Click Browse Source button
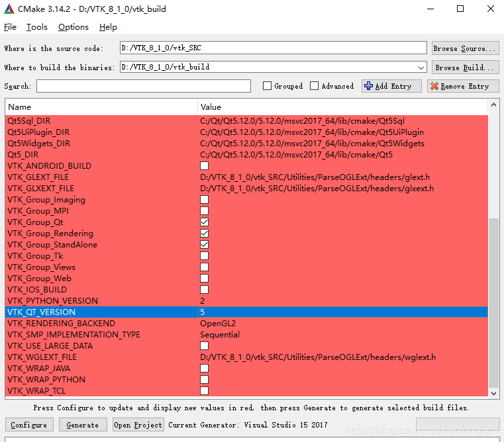Viewport: 504px width, 442px height. [465, 48]
